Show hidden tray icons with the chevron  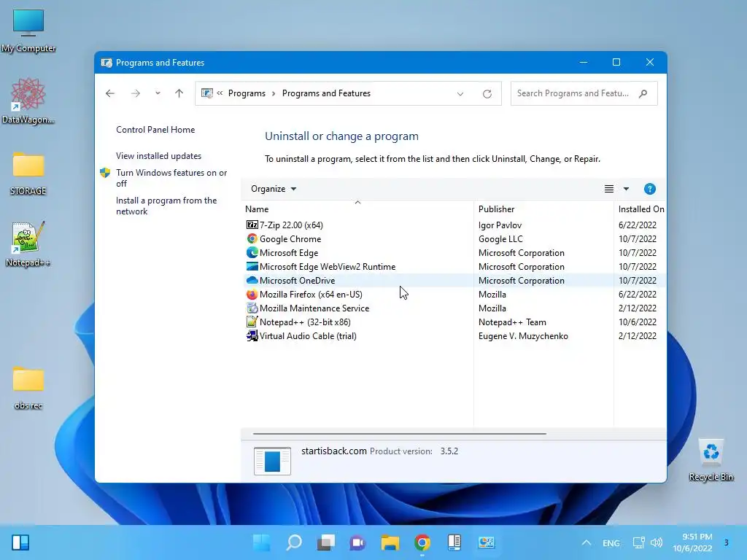[x=587, y=542]
